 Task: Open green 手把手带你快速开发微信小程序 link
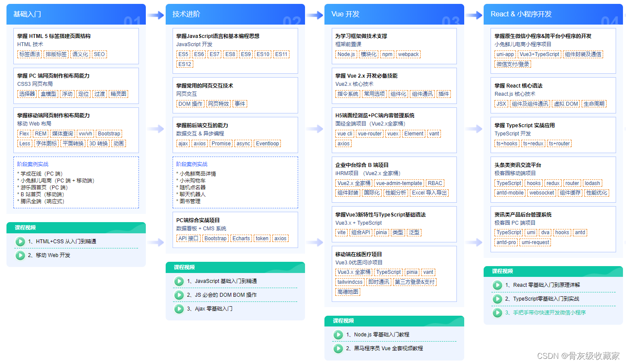545,313
